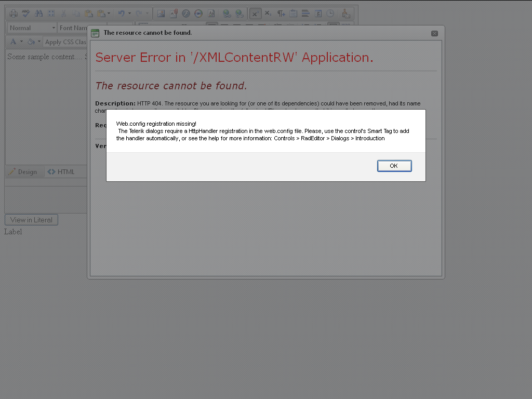This screenshot has height=399, width=532.
Task: Click the View in Literal button
Action: [x=31, y=220]
